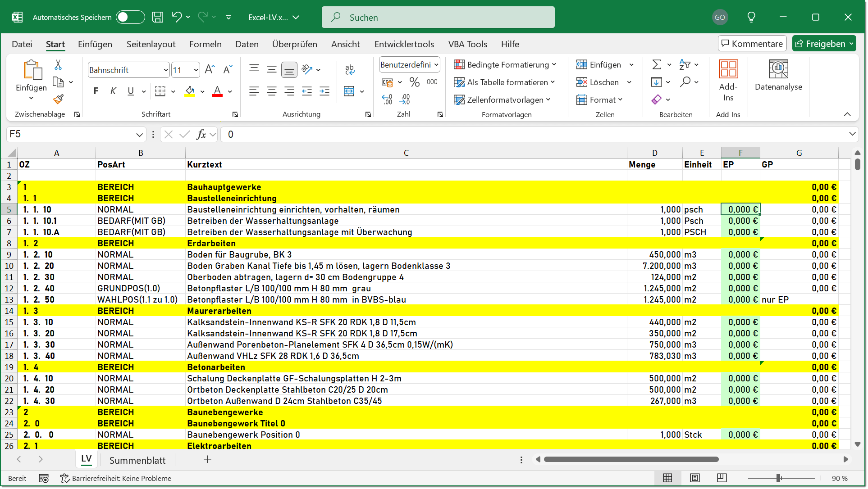Expand the Rahmenlinien border dropdown

click(x=173, y=91)
